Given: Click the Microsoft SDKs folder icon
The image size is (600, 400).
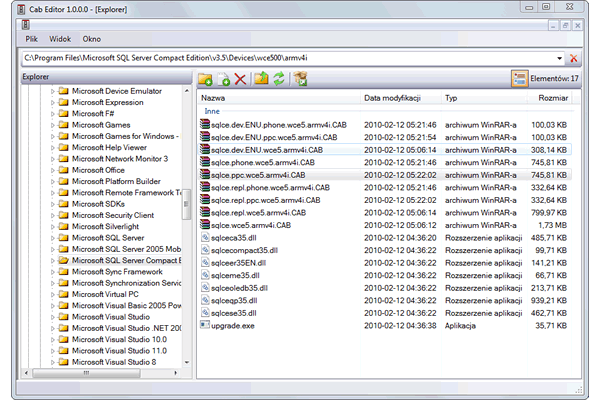Looking at the screenshot, I should 64,204.
